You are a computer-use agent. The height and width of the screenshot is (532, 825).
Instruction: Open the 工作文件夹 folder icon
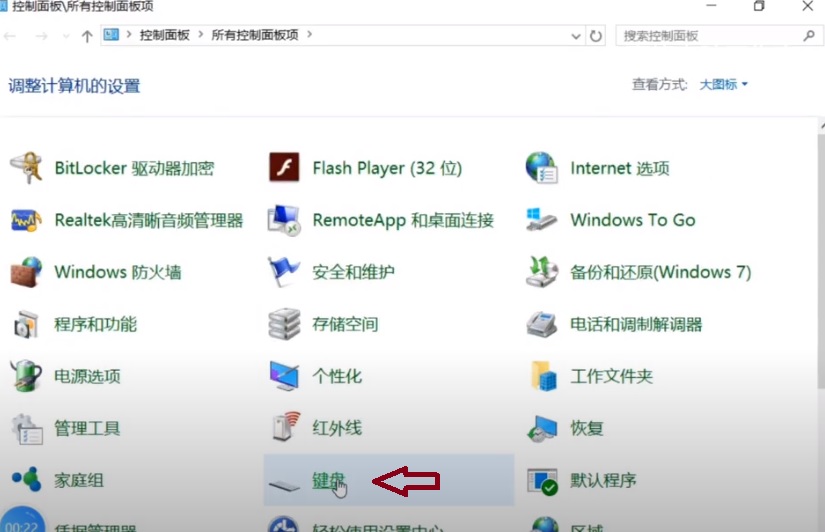pos(544,376)
